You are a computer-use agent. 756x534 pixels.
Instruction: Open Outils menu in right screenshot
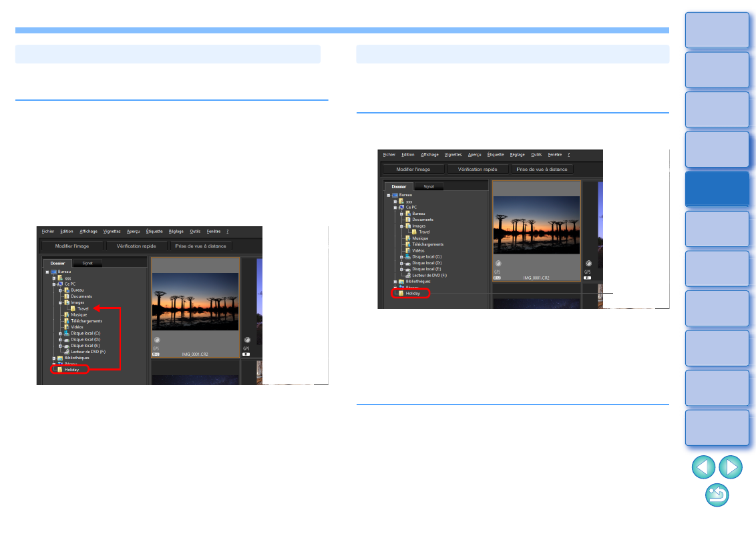(x=536, y=155)
